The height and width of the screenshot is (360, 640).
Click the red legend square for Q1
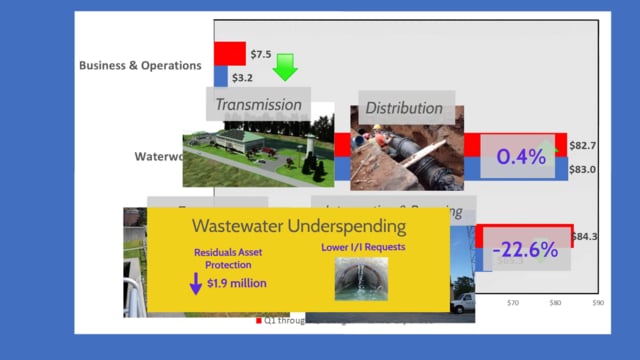tap(258, 321)
